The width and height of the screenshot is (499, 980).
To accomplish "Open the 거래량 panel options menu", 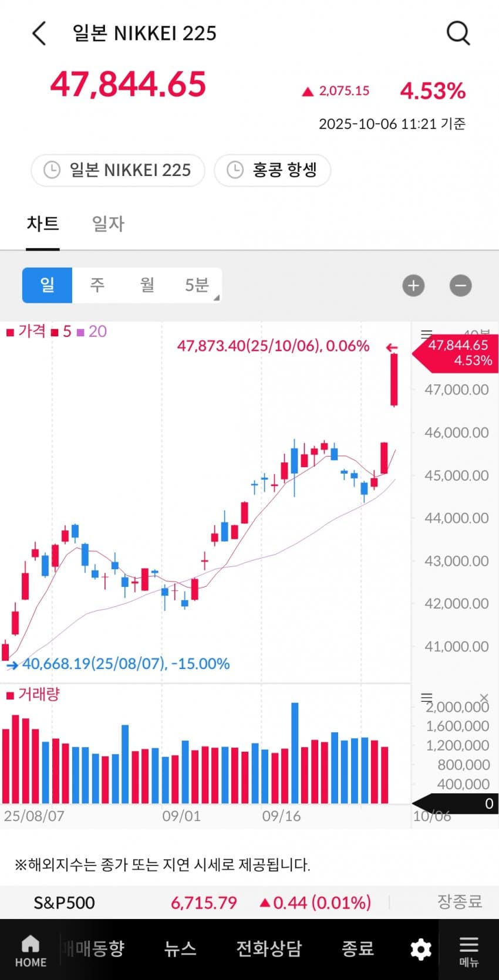I will 427,697.
